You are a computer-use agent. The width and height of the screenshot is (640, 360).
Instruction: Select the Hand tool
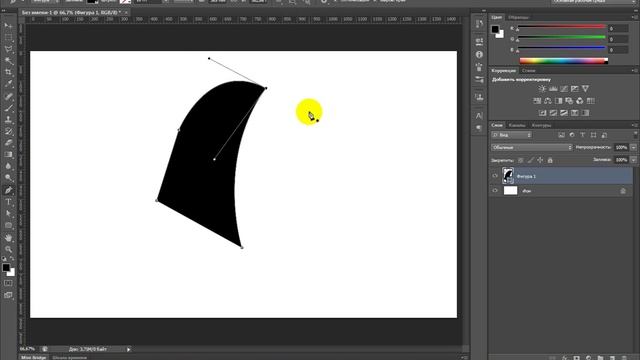(x=8, y=238)
